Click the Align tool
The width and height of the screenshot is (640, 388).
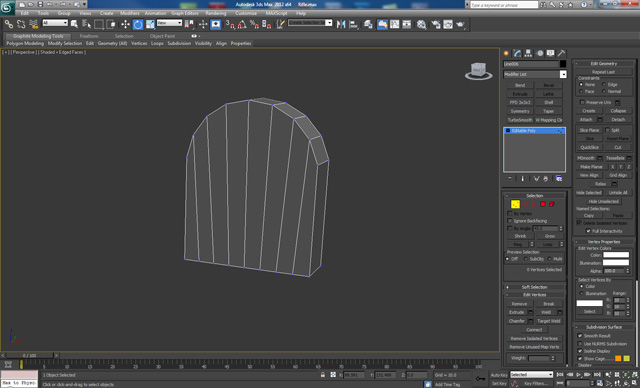click(x=353, y=24)
